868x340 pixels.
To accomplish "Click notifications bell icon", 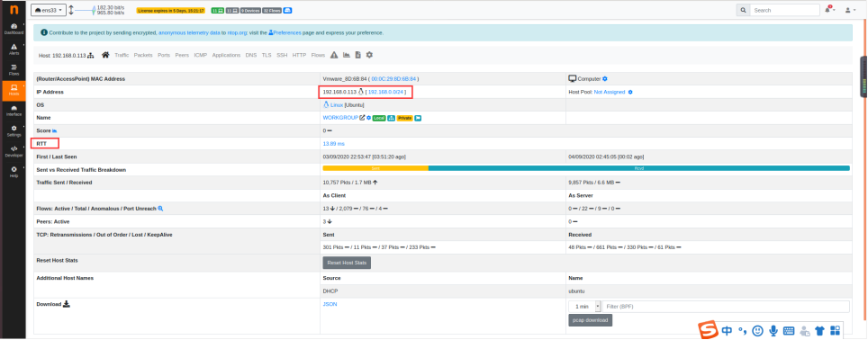I will [x=828, y=10].
